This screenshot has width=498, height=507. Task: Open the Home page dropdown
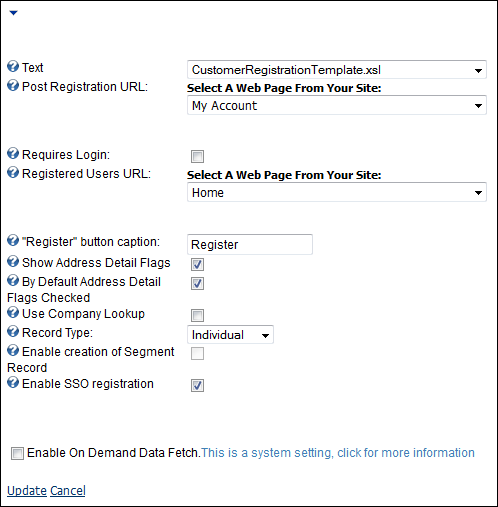pos(337,192)
